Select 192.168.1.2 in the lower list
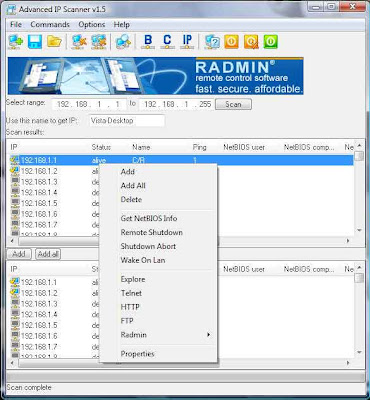Screen dimensions: 370x400 coord(39,293)
